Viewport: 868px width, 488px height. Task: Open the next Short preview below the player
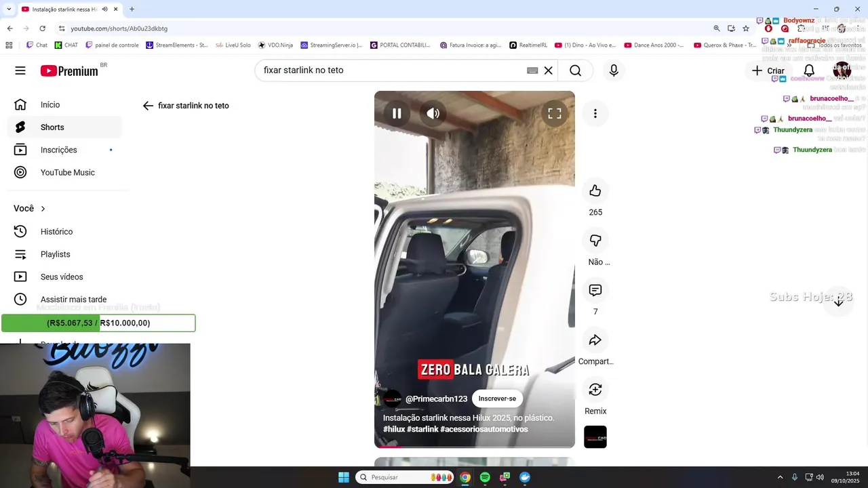[x=475, y=462]
